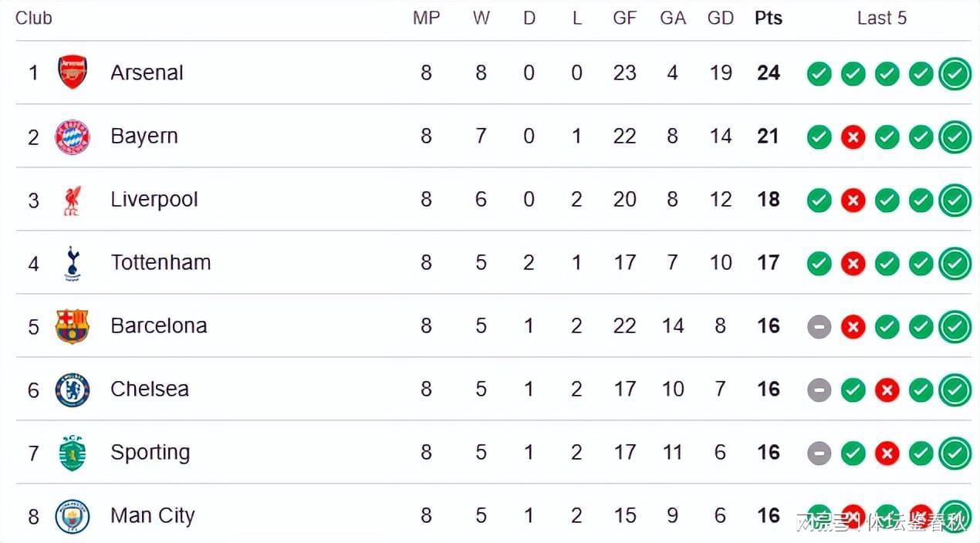Click Barcelona's grey draw indicator
The width and height of the screenshot is (980, 543).
tap(819, 327)
